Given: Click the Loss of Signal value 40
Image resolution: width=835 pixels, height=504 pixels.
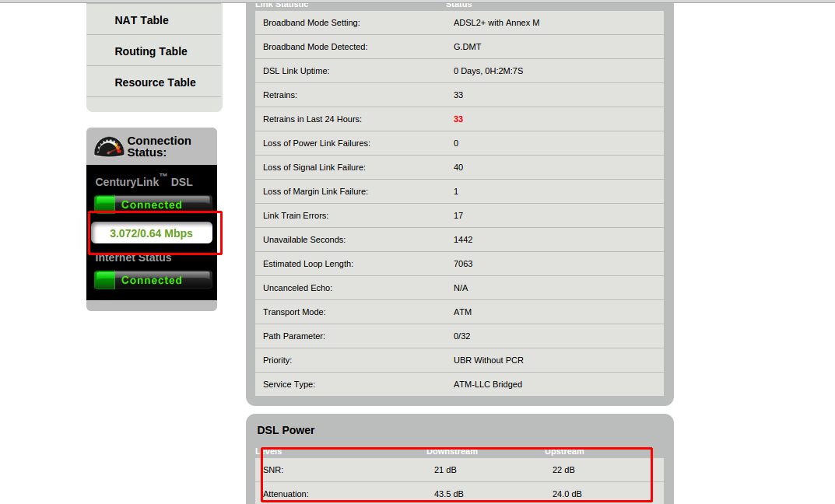Looking at the screenshot, I should pos(458,168).
